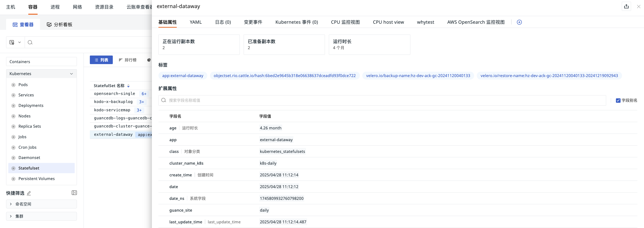This screenshot has height=228, width=644.
Task: Close the external-dataway detail panel
Action: (638, 7)
